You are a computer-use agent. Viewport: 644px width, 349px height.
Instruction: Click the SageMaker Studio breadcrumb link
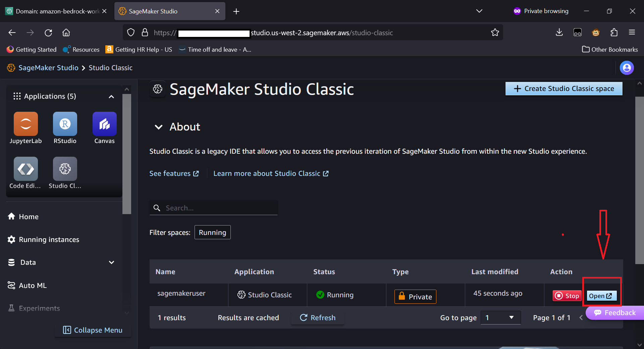click(48, 68)
